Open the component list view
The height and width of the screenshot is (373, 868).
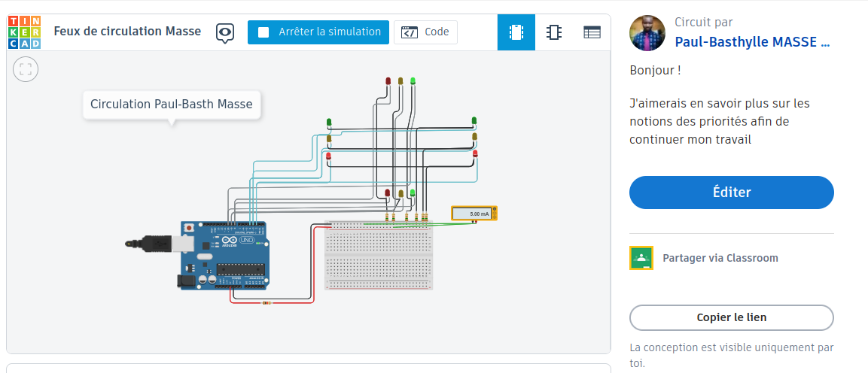pyautogui.click(x=592, y=32)
